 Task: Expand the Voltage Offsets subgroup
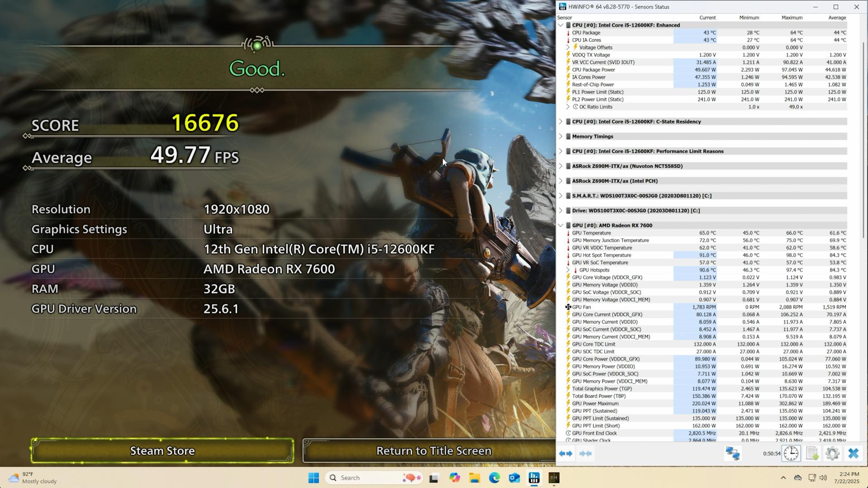coord(568,47)
